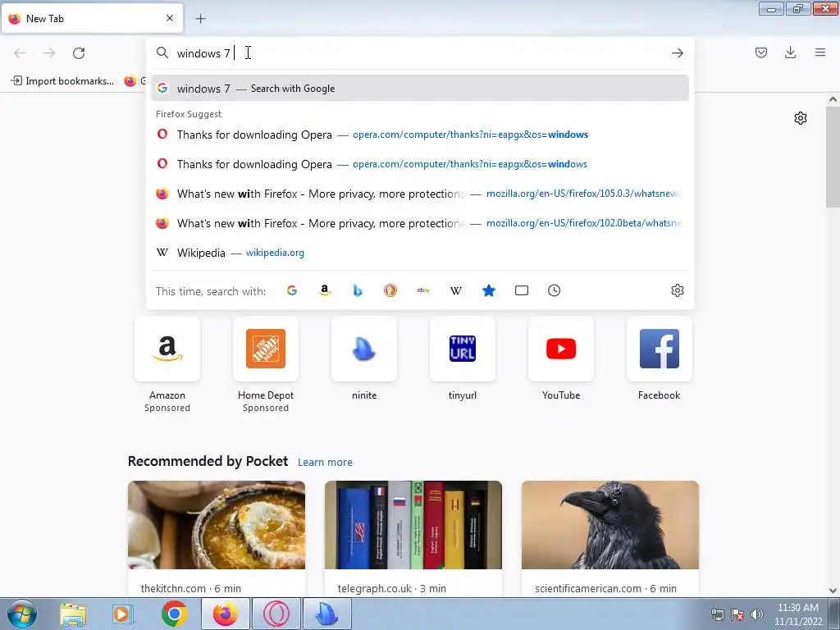Open Action Center flag in system tray
840x630 pixels.
click(x=737, y=614)
